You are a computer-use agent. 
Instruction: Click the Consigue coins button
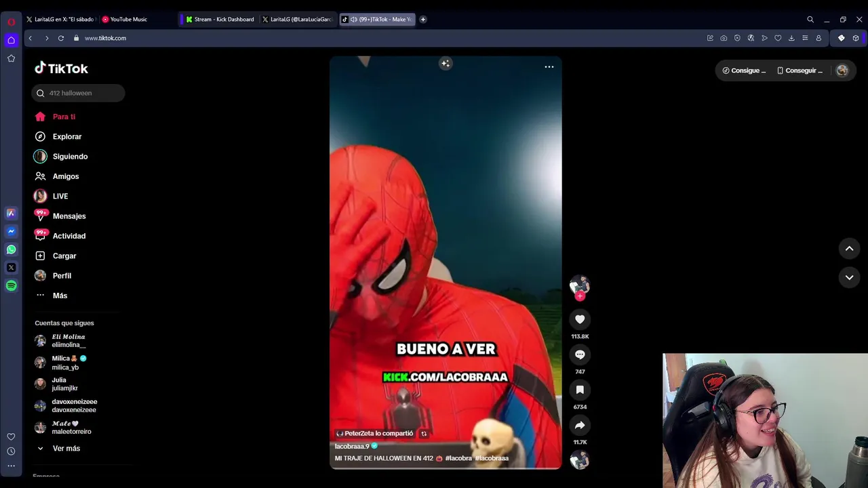coord(744,70)
